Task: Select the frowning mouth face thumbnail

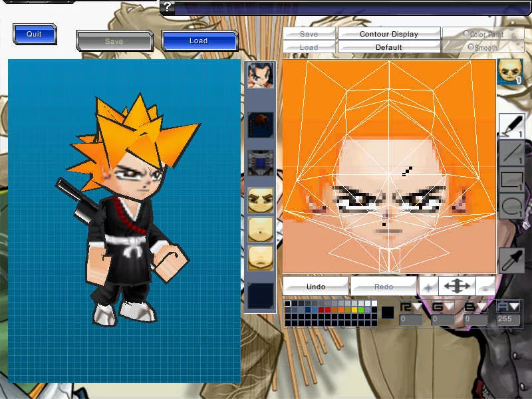Action: [260, 258]
